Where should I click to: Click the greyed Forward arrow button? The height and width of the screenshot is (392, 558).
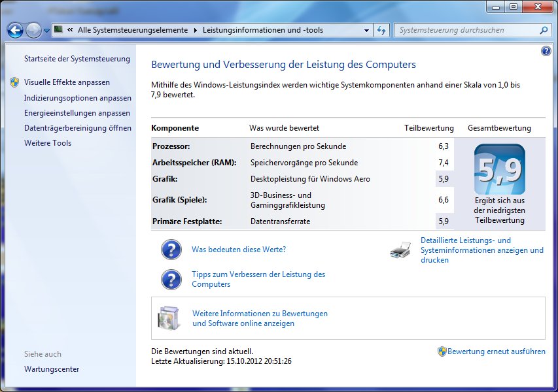click(x=34, y=31)
